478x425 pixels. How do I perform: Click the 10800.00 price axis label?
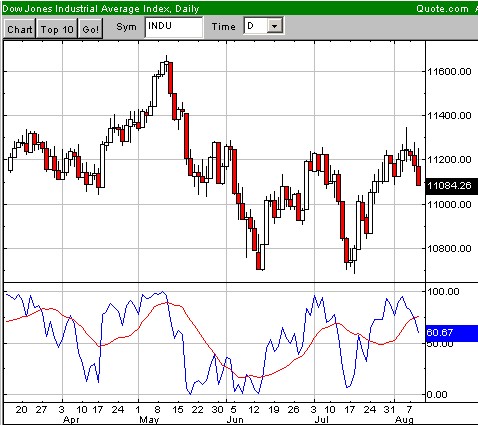[x=449, y=248]
